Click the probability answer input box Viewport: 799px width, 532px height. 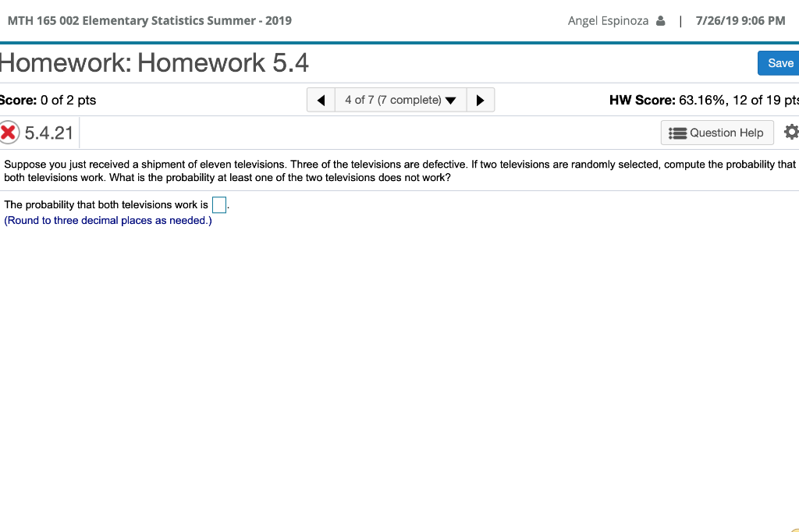(x=219, y=204)
